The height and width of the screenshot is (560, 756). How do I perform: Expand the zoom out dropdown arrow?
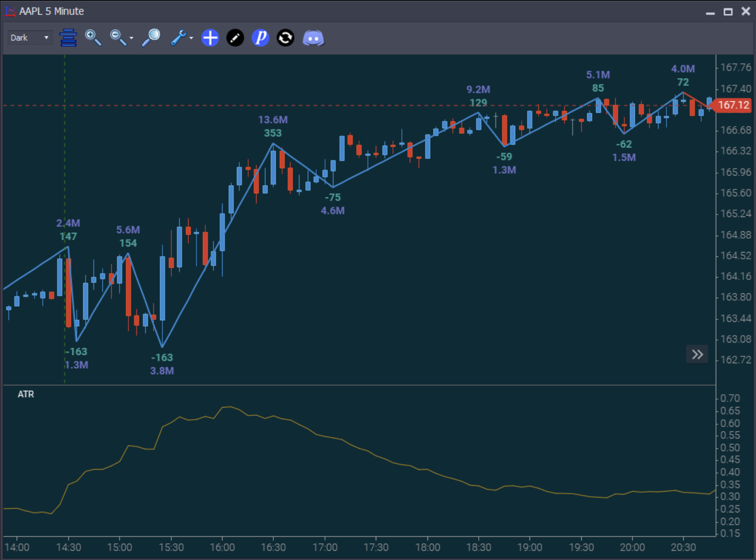[x=131, y=38]
